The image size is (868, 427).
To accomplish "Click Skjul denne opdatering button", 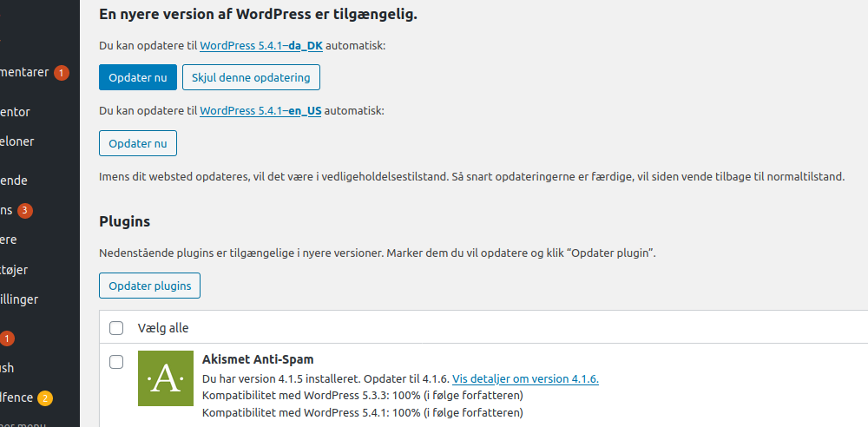I will tap(251, 77).
